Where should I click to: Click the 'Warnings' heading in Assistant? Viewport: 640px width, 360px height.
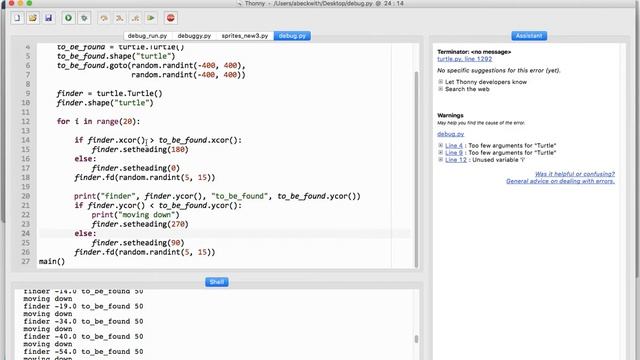click(450, 116)
